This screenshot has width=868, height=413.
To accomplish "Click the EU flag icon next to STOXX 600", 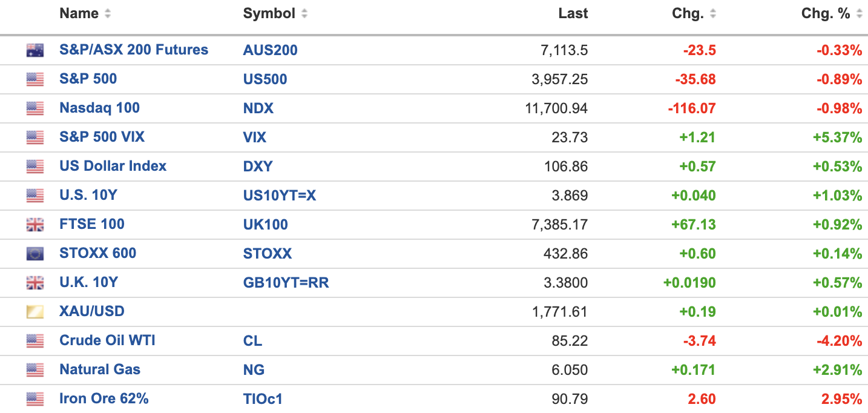I will [35, 254].
